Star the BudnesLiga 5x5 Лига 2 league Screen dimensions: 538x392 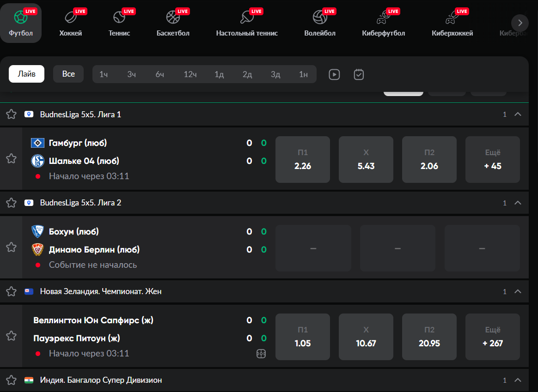(11, 203)
